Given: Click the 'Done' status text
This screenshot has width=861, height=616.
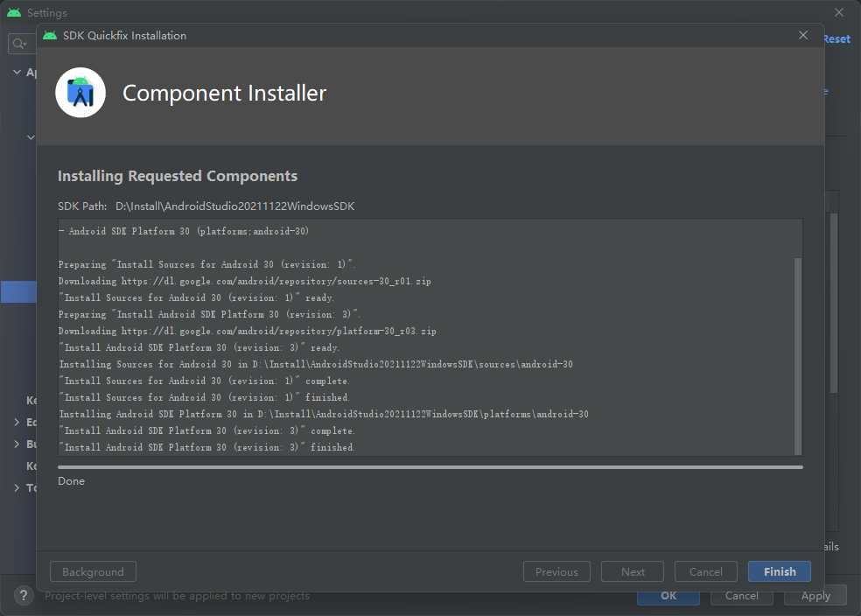Looking at the screenshot, I should click(72, 481).
